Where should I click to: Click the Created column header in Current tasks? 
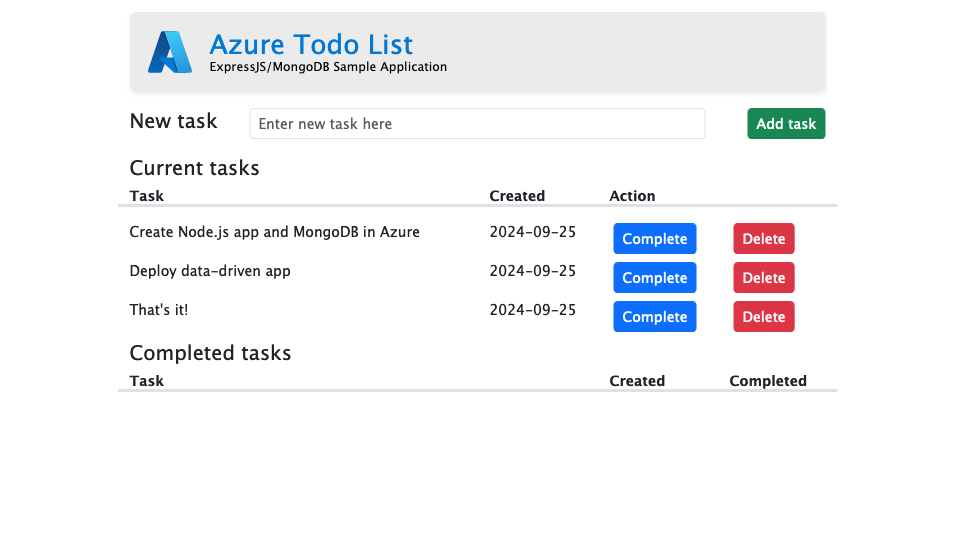(x=517, y=196)
